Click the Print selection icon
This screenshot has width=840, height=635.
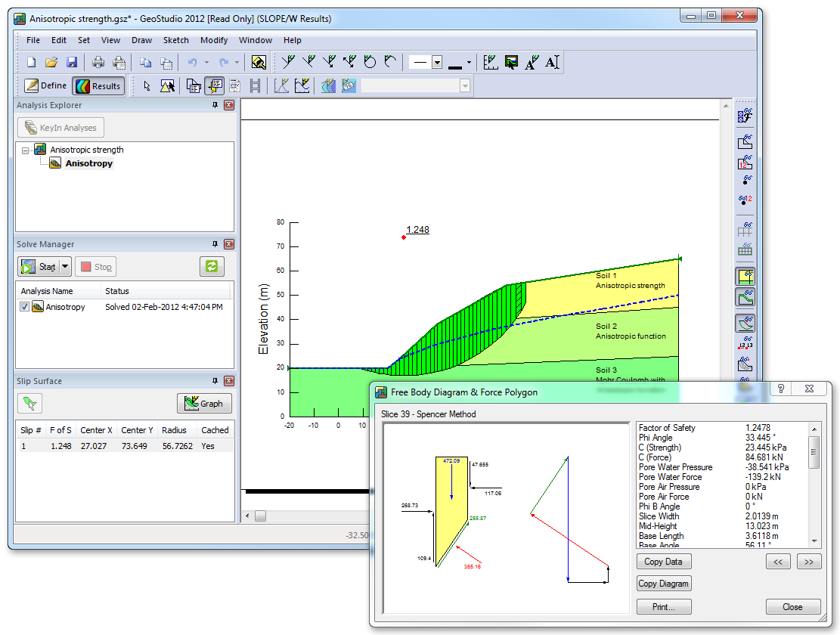click(119, 62)
